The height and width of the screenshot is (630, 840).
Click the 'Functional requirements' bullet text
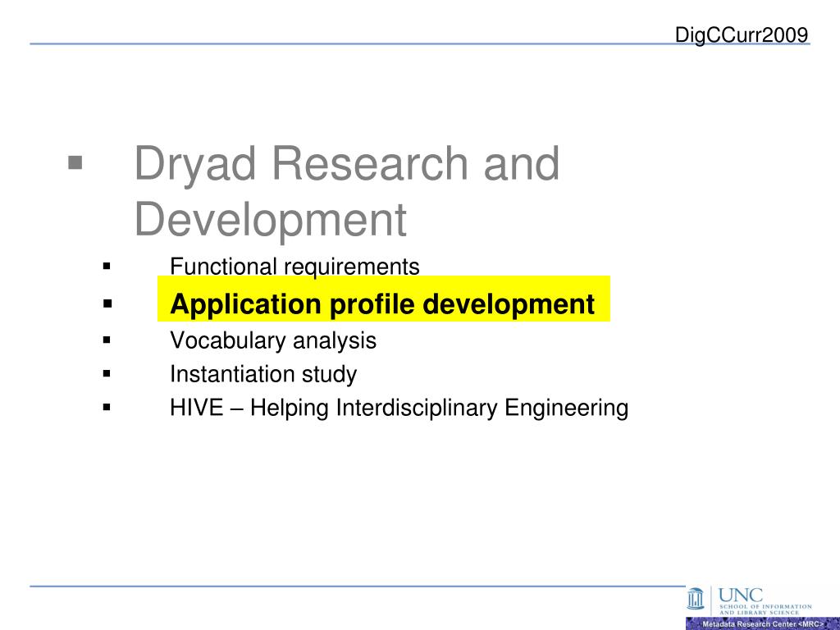294,267
